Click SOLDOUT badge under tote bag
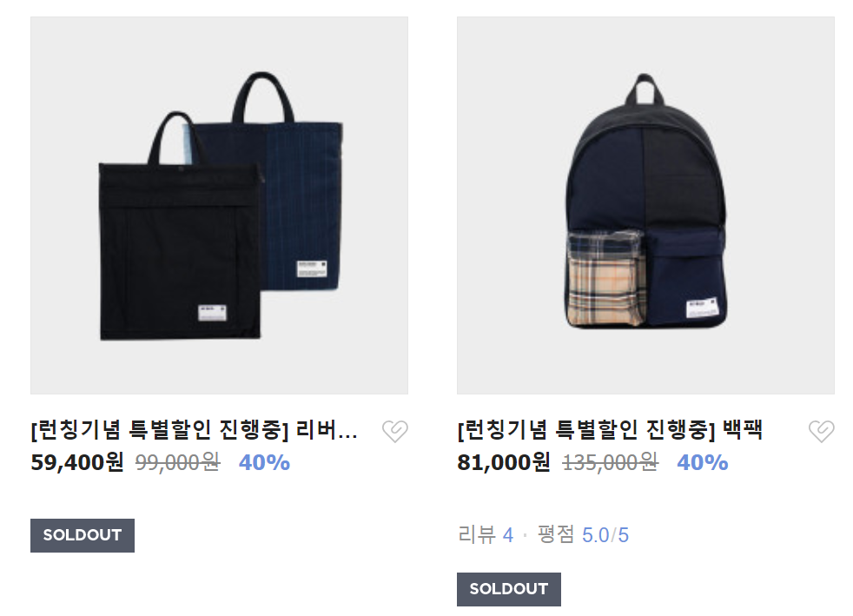Image resolution: width=853 pixels, height=616 pixels. click(83, 535)
